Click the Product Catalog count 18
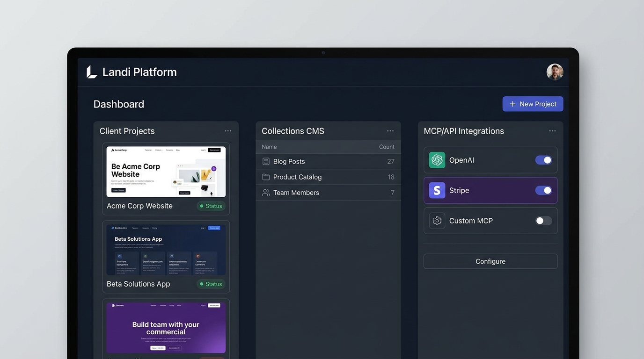 [391, 177]
